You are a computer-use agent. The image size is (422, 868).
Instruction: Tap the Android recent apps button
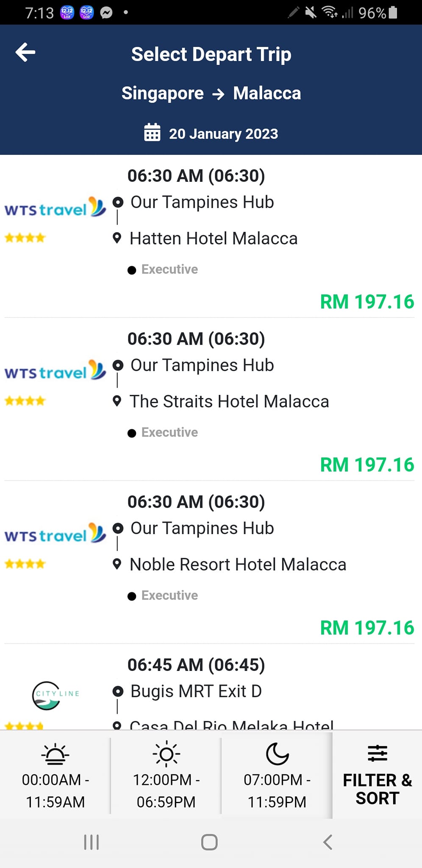pyautogui.click(x=92, y=842)
